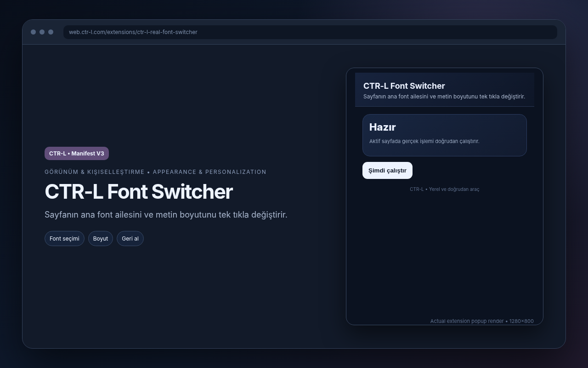The image size is (588, 368).
Task: Click the Şimdi çalıştır button
Action: point(387,171)
